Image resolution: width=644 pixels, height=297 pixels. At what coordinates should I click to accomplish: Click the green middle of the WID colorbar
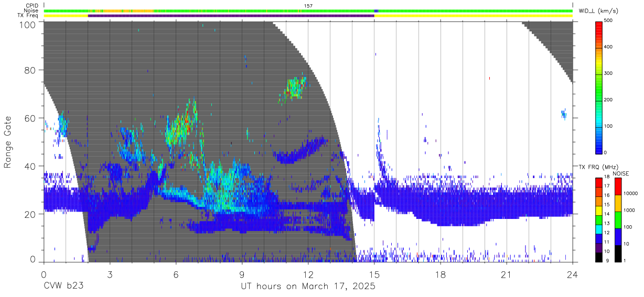pos(599,86)
